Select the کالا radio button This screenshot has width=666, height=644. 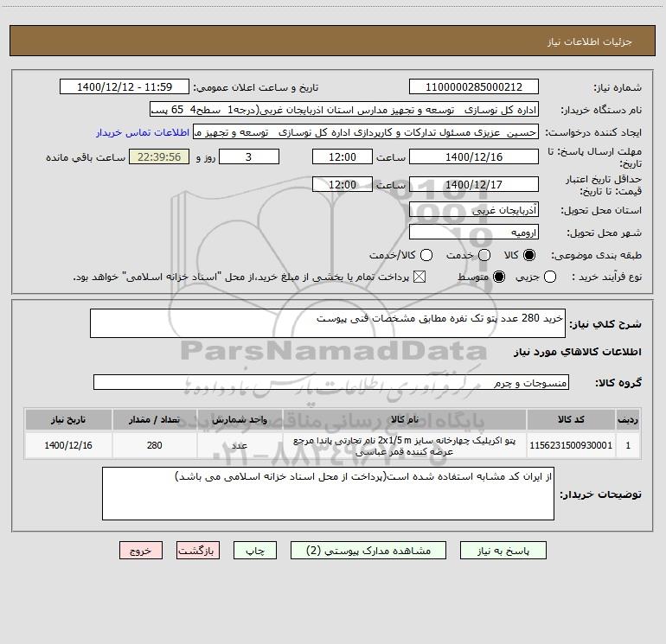529,255
